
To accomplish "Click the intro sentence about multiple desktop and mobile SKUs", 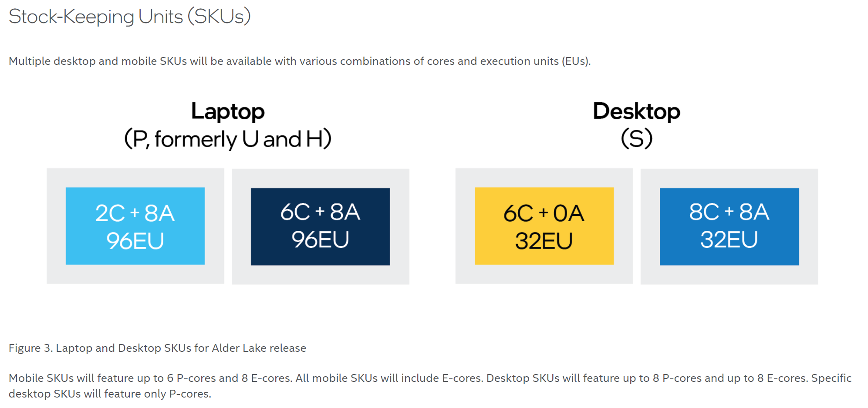I will click(x=300, y=61).
